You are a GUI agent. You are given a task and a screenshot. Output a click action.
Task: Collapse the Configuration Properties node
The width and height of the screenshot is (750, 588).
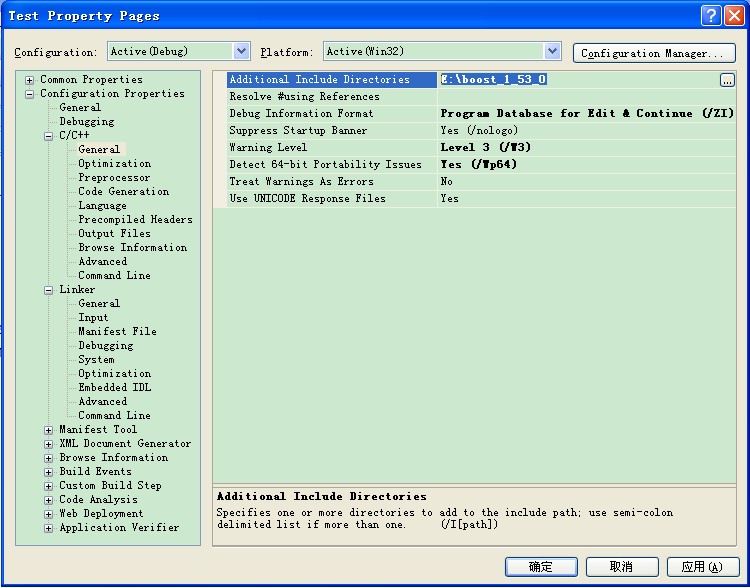(30, 94)
